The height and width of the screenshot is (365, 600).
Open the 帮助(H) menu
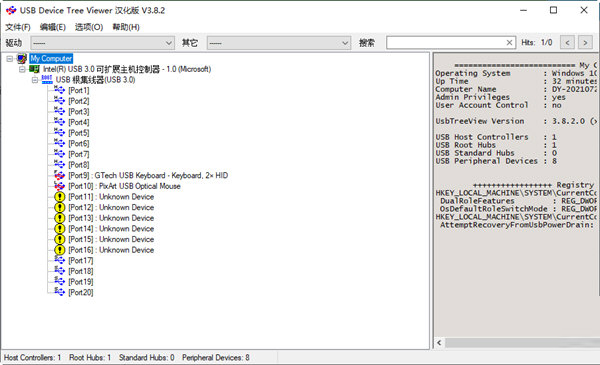[x=126, y=27]
